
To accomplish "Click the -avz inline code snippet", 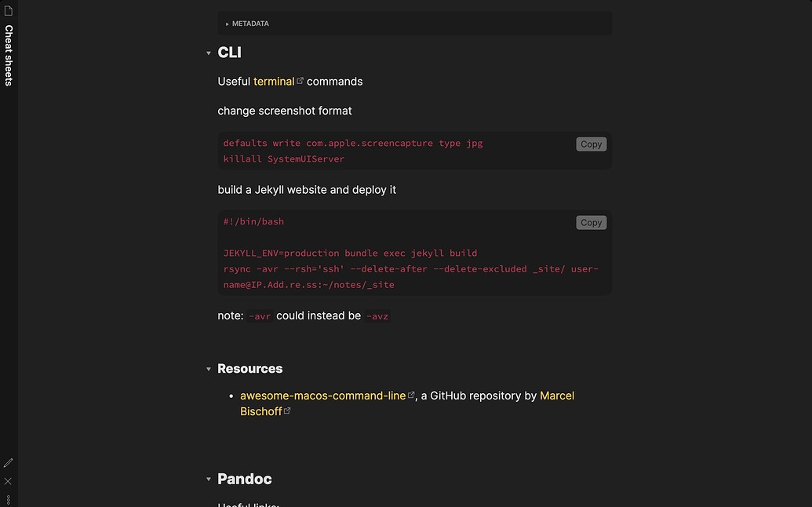I will (x=377, y=316).
